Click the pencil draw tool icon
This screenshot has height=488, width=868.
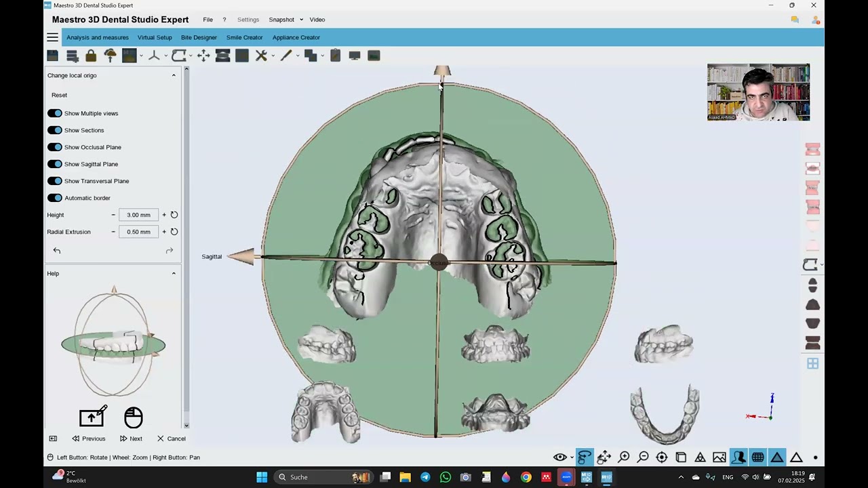click(285, 56)
